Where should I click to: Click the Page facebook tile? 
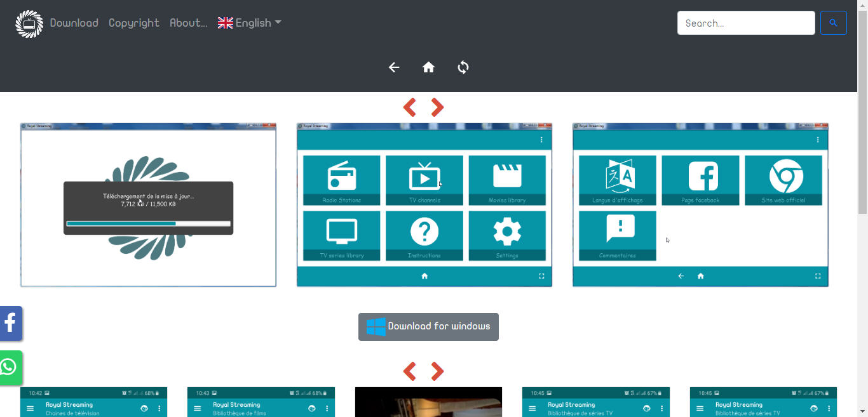pos(700,180)
